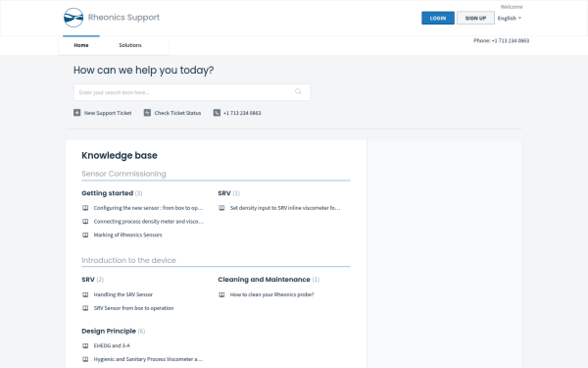Switch to the Home tab
Screen dimensions: 588x368
[x=81, y=45]
